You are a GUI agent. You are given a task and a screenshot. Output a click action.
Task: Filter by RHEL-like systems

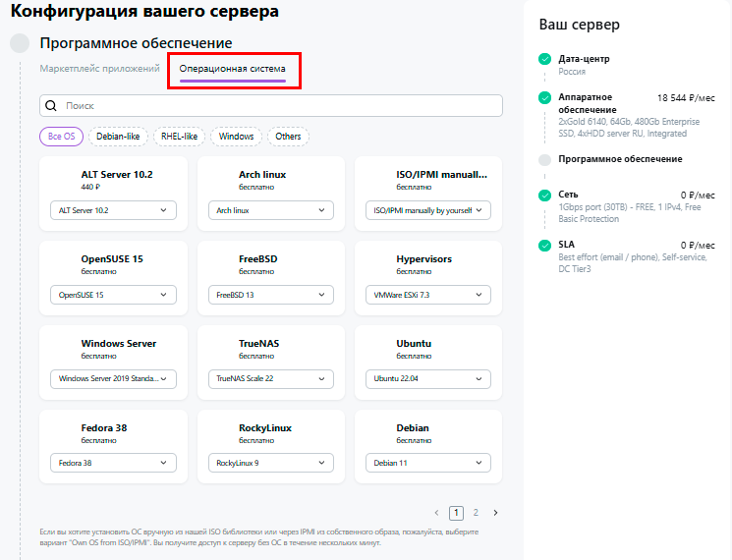(179, 137)
